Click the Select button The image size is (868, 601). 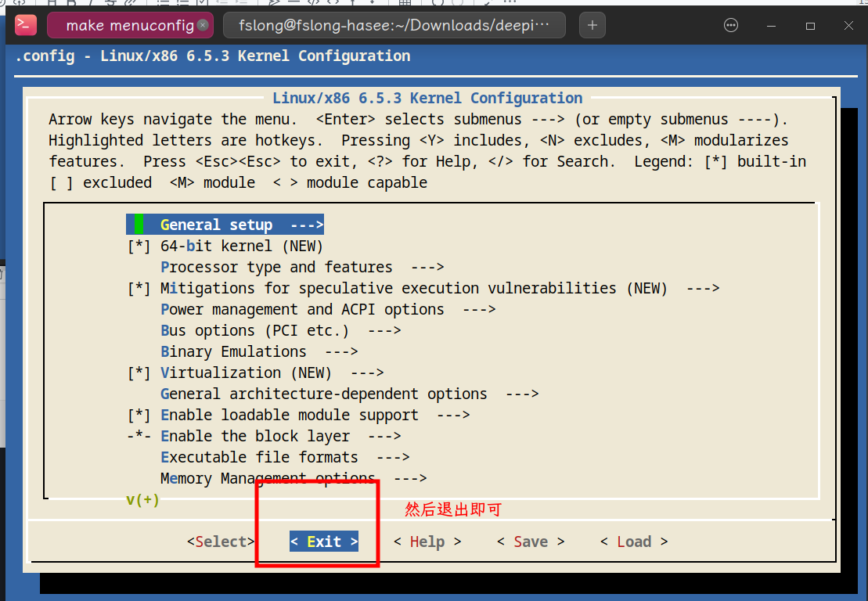pos(221,542)
